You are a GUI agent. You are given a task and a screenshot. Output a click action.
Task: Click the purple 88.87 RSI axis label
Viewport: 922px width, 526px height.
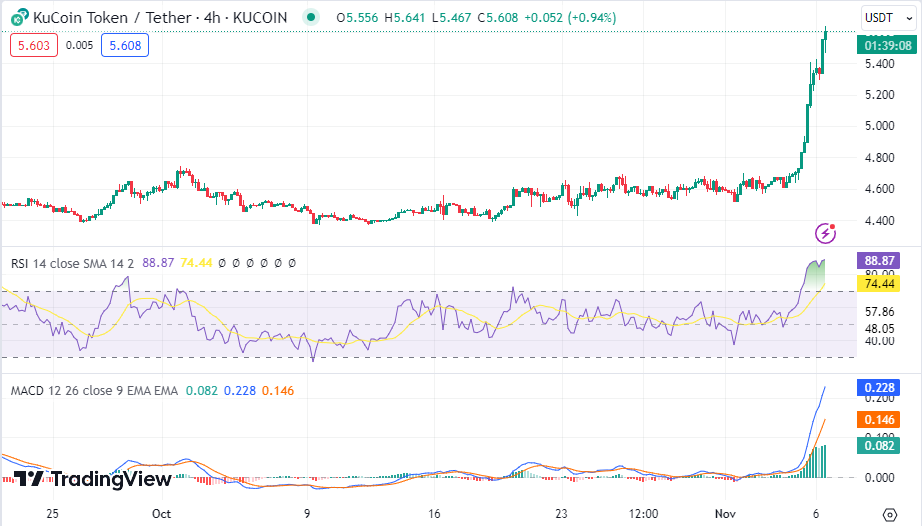click(879, 260)
